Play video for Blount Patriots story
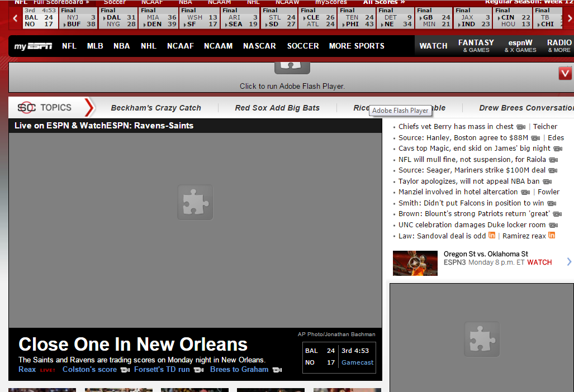The width and height of the screenshot is (574, 392). point(557,214)
